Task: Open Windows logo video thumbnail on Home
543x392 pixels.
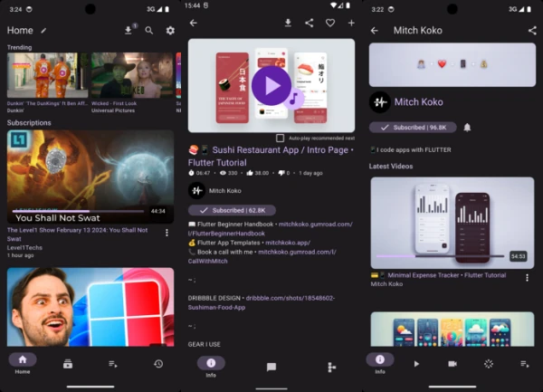Action: coord(90,307)
